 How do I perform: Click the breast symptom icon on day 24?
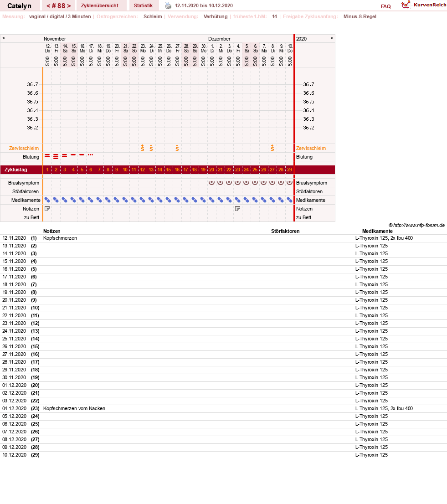246,183
